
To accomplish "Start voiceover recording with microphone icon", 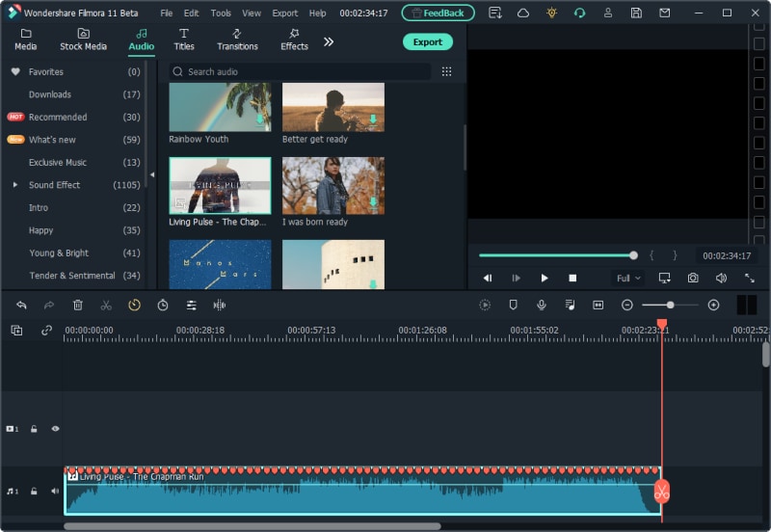I will (x=542, y=305).
